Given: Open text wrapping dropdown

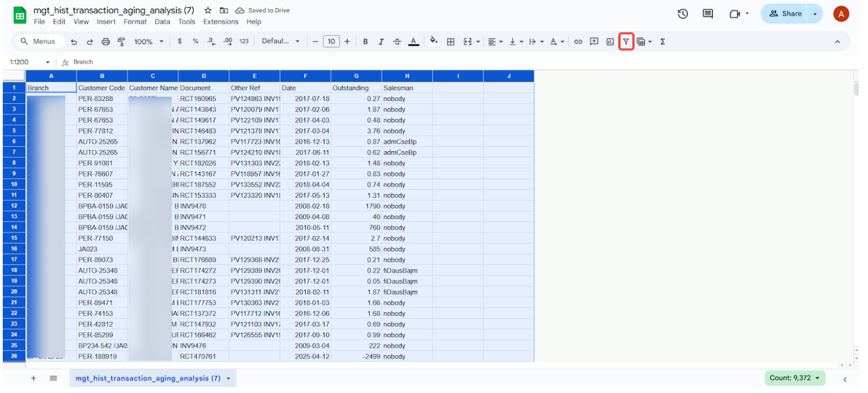Looking at the screenshot, I should pos(536,42).
